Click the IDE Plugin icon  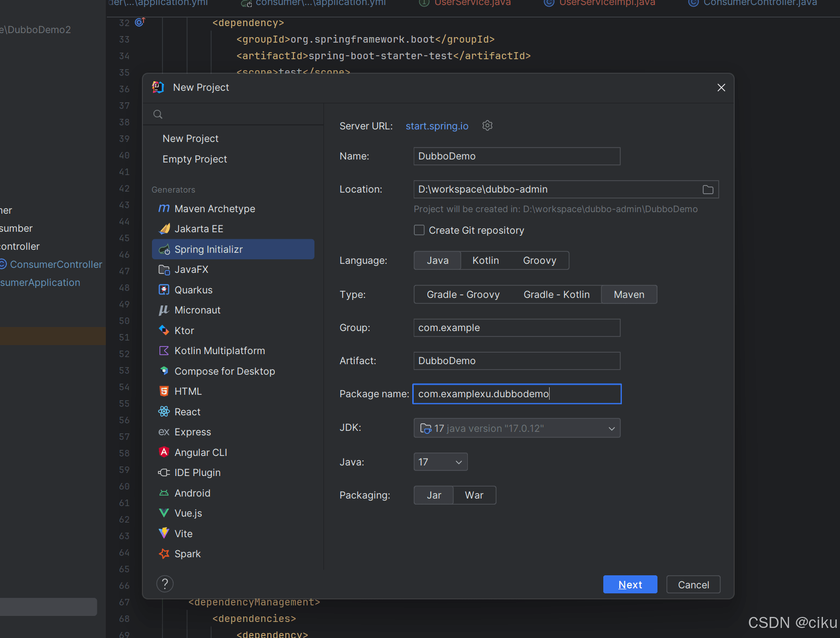coord(164,472)
